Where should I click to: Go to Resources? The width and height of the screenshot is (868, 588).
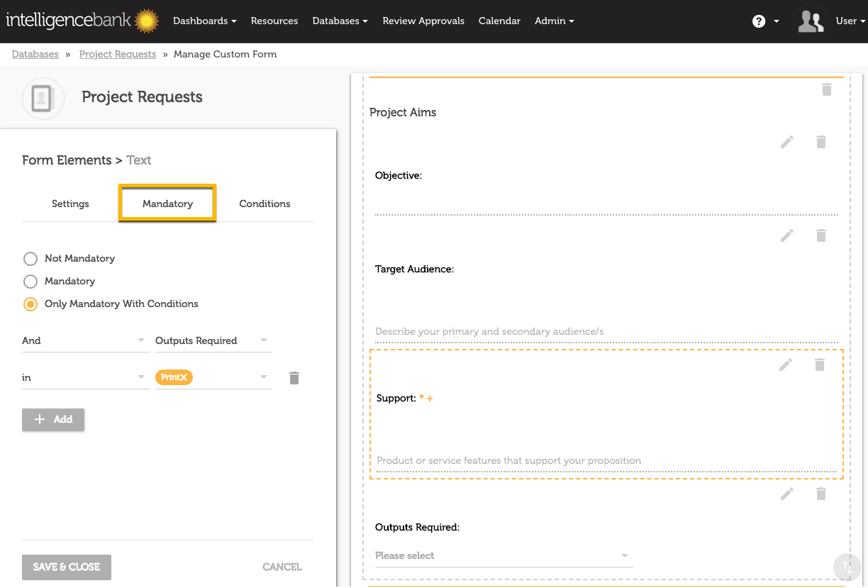[x=274, y=21]
